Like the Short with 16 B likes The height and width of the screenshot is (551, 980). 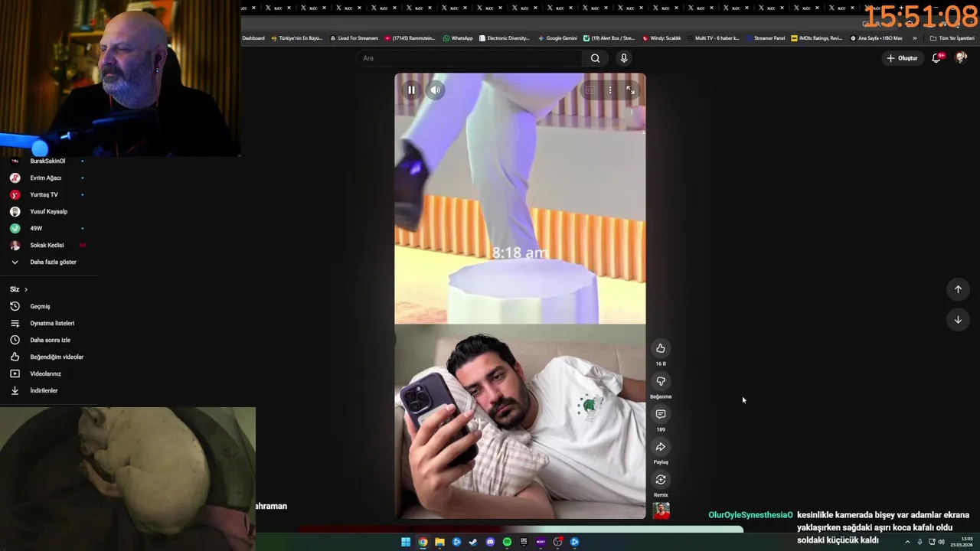[661, 348]
